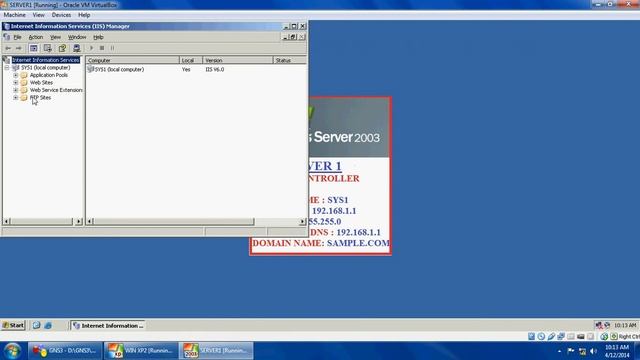Click 'IIS V6.0' version cell
640x360 pixels.
coord(215,69)
